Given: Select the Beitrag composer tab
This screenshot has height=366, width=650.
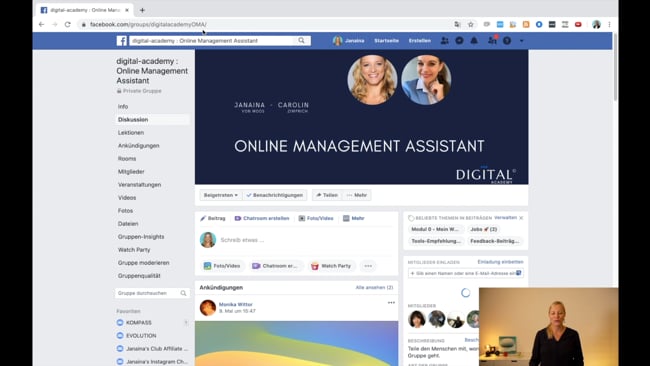Looking at the screenshot, I should (213, 218).
